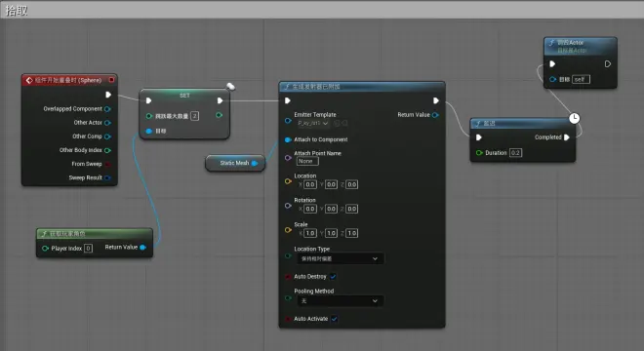Click the From Sweep boolean pin
644x351 pixels.
click(107, 164)
